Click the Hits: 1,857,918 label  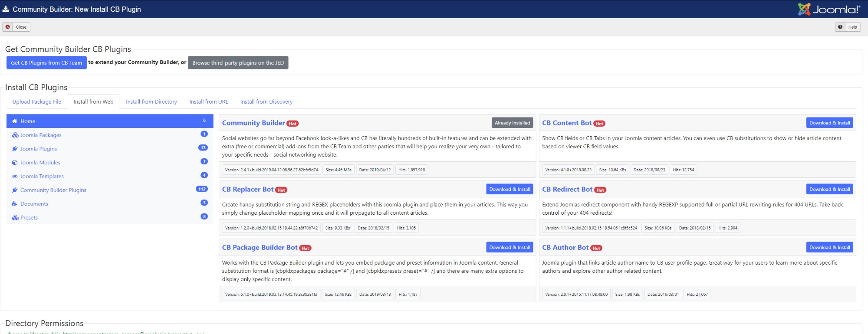(x=412, y=170)
